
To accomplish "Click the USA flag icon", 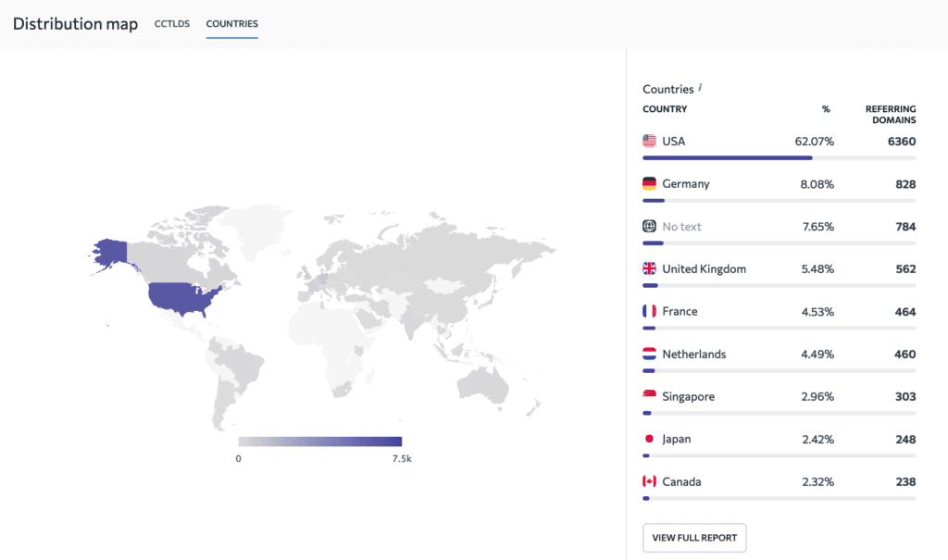I will coord(649,141).
